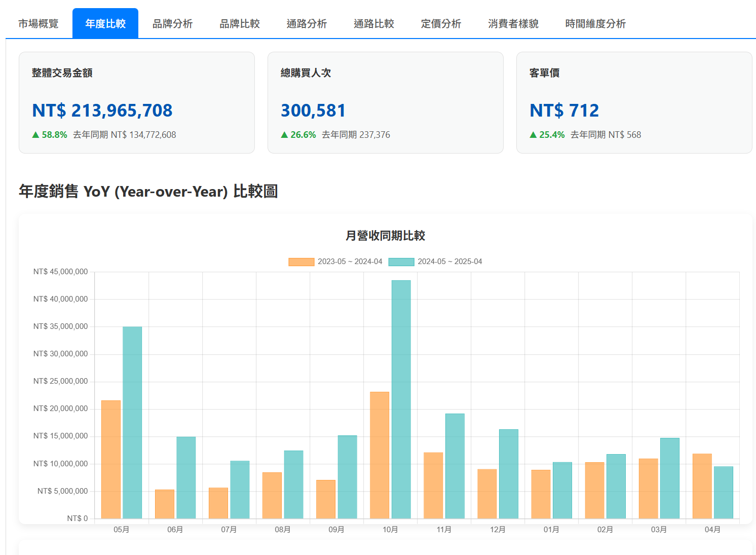This screenshot has width=756, height=555.
Task: Click the NT$ 45,000,000 axis label
Action: pos(61,272)
